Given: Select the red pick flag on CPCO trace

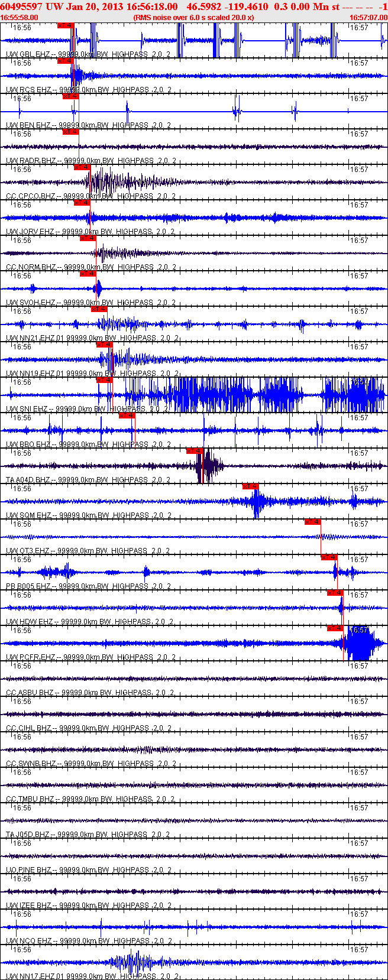Looking at the screenshot, I should (82, 167).
